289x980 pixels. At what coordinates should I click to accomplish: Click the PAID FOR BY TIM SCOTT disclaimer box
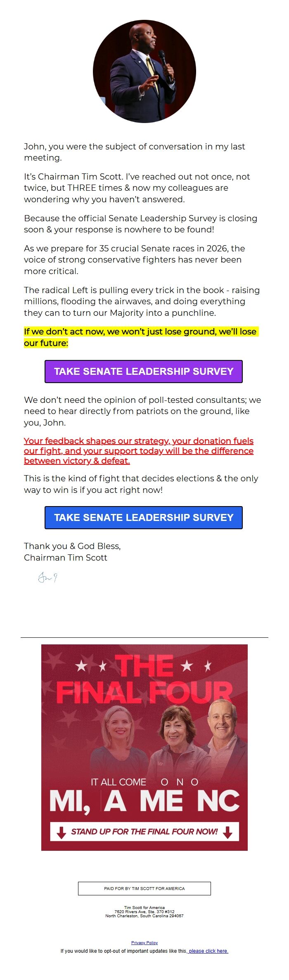pos(144,888)
